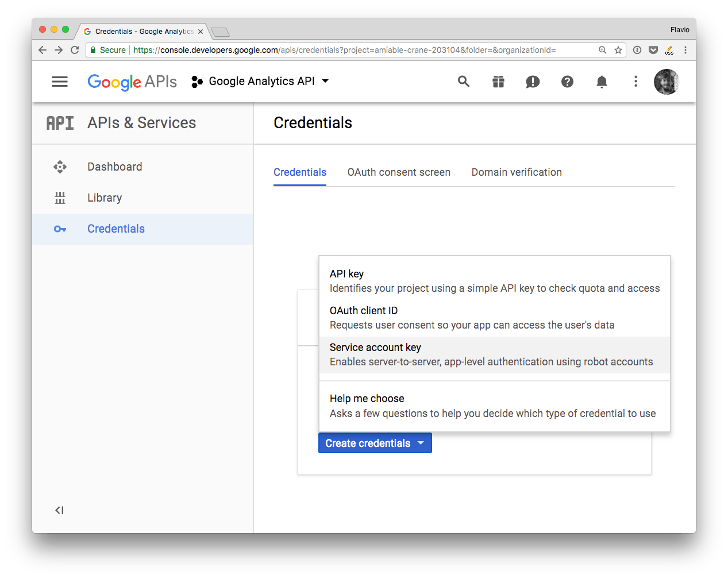This screenshot has height=579, width=728.
Task: Choose OAuth client ID option
Action: (495, 318)
